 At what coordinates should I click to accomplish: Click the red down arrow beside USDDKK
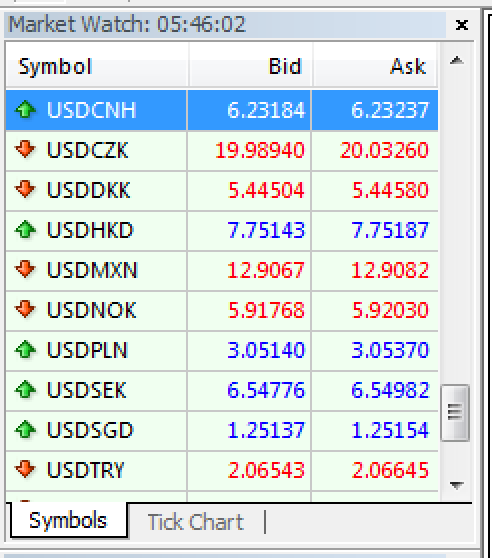click(x=25, y=189)
